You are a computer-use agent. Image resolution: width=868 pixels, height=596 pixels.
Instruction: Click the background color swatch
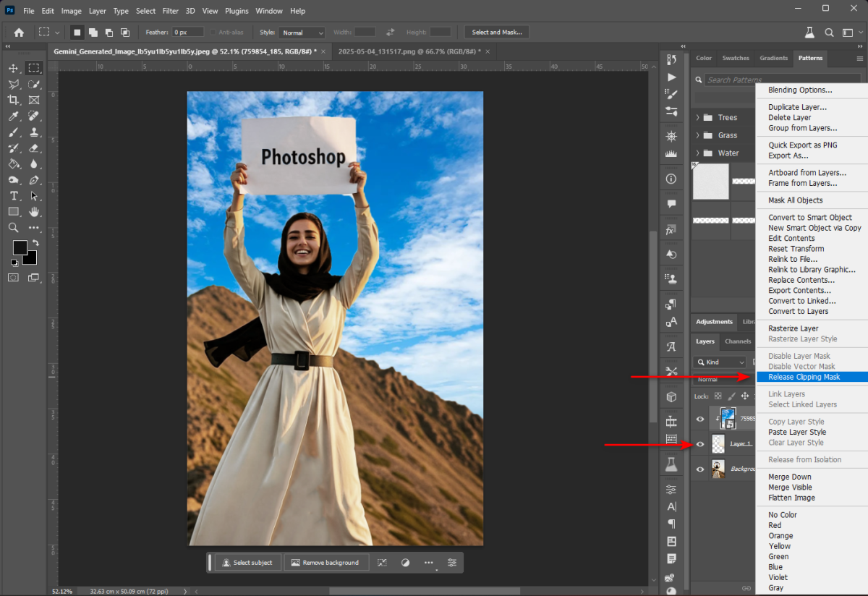(31, 258)
